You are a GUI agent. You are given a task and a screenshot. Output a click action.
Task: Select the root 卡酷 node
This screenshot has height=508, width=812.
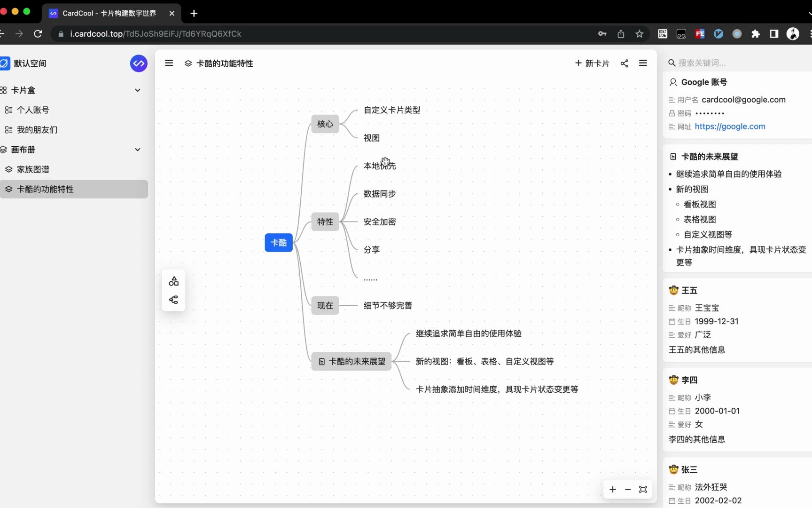click(x=279, y=243)
